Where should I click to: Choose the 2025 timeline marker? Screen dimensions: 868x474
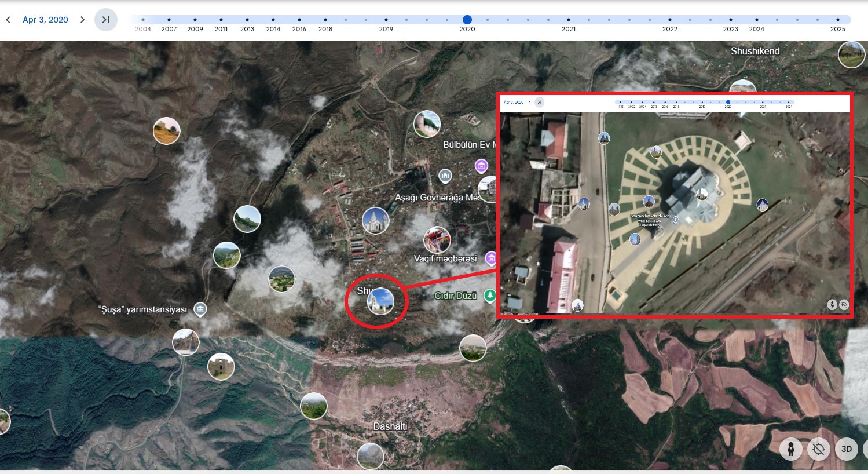click(838, 20)
